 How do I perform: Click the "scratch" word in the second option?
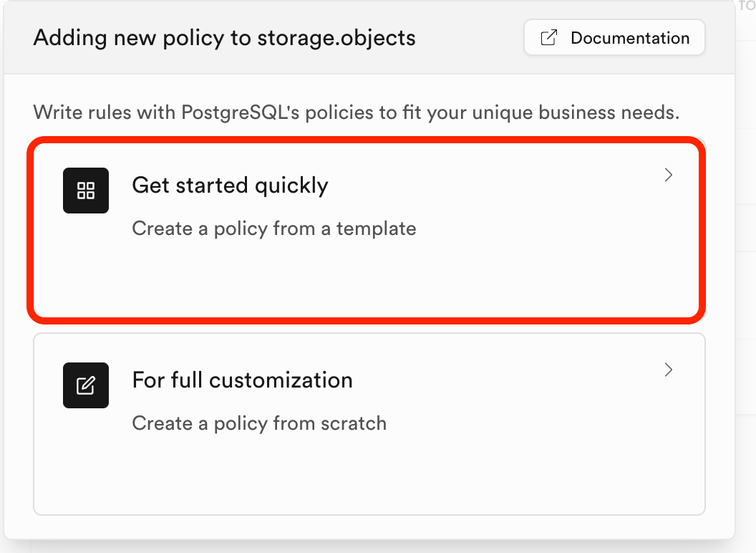pos(353,423)
